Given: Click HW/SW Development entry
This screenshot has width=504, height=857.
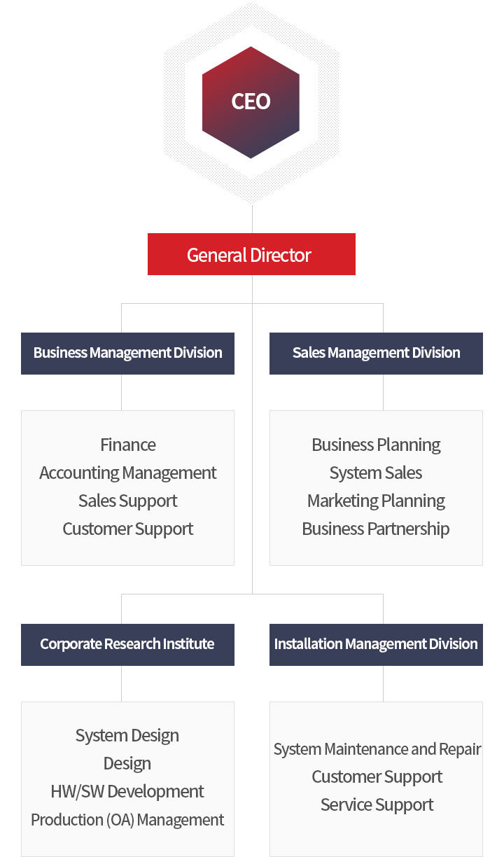Looking at the screenshot, I should pyautogui.click(x=127, y=791).
